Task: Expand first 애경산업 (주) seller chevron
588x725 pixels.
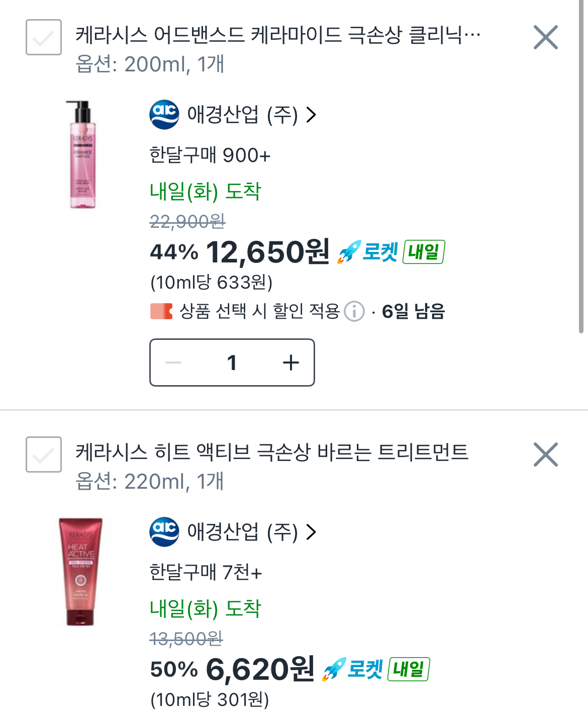Action: (x=312, y=115)
